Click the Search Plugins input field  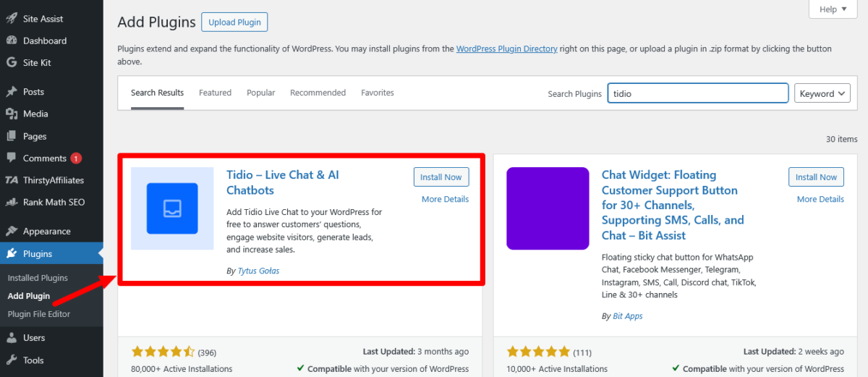click(x=697, y=93)
